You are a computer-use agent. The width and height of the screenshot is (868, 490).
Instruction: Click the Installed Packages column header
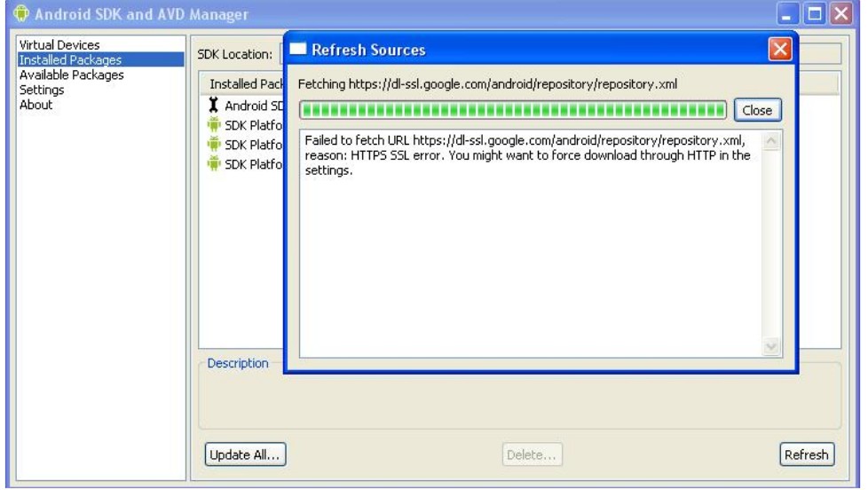[x=246, y=84]
